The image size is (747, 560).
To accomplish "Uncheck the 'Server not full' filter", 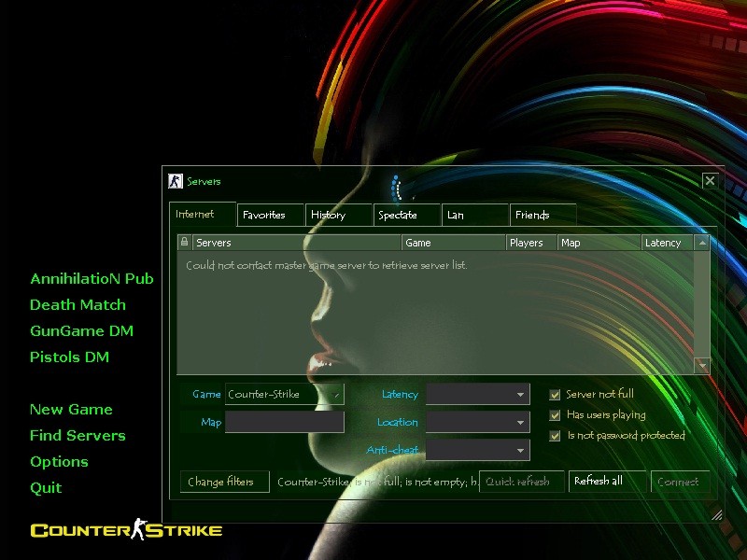I will (555, 394).
